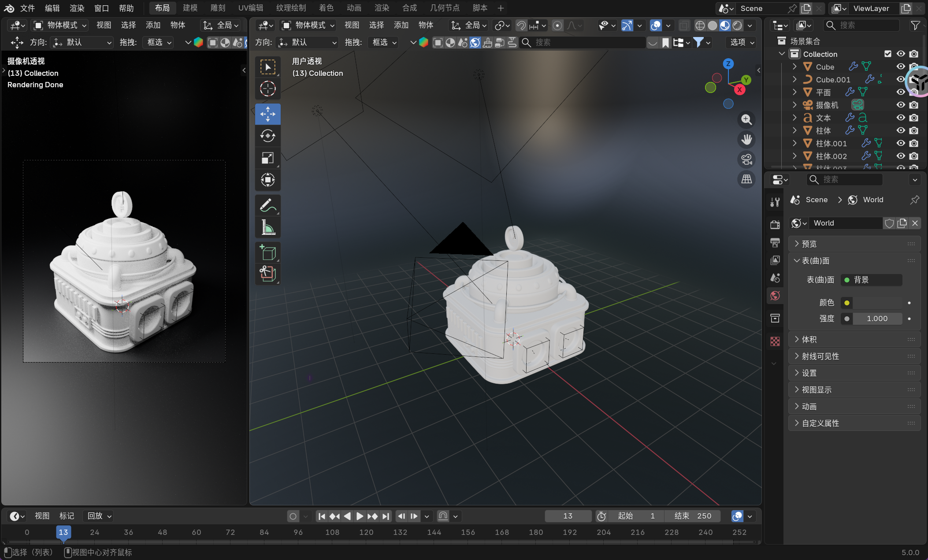Select the 3D Cursor tool
This screenshot has height=560, width=928.
[267, 89]
